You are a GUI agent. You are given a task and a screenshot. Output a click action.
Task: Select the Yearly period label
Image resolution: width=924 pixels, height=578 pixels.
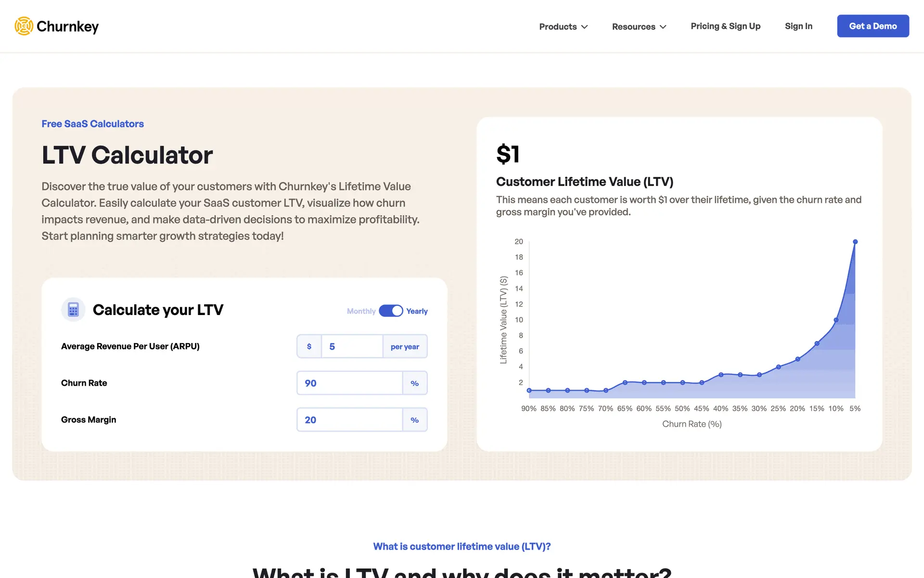pyautogui.click(x=417, y=311)
